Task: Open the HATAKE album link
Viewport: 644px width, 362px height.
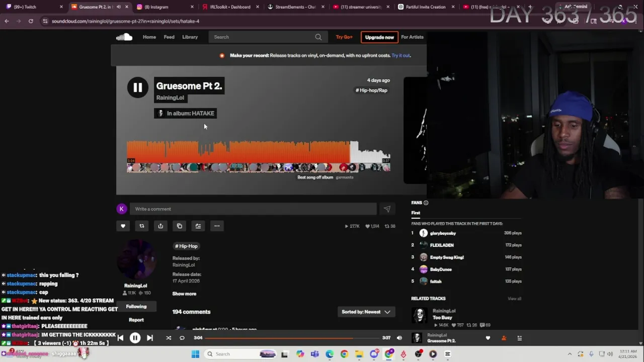Action: click(x=191, y=114)
